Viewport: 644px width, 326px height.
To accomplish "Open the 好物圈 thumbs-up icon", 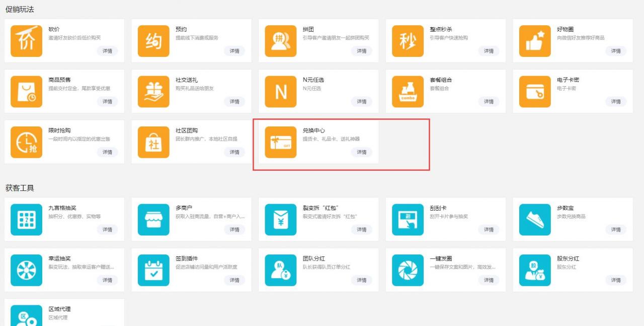I will [x=535, y=41].
